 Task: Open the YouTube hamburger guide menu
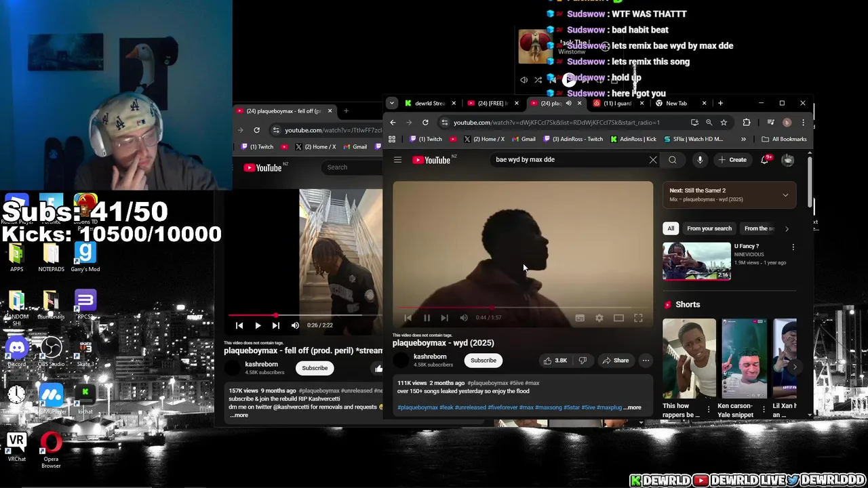398,160
